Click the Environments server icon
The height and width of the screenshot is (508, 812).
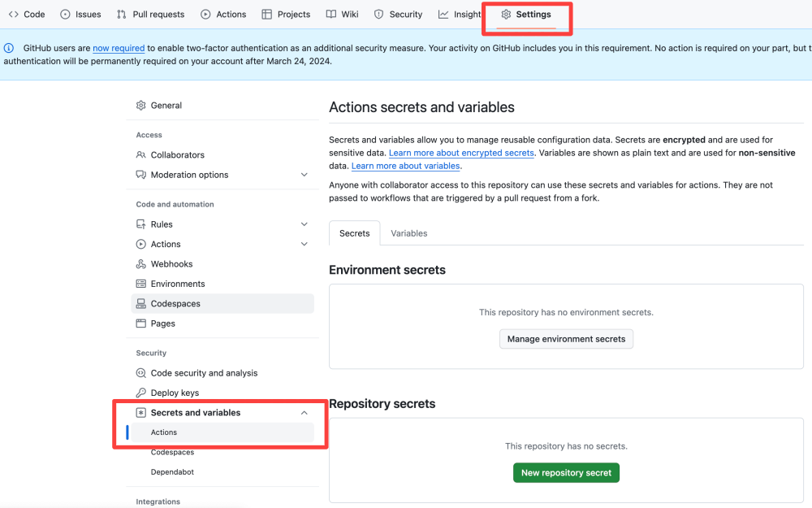pyautogui.click(x=140, y=284)
